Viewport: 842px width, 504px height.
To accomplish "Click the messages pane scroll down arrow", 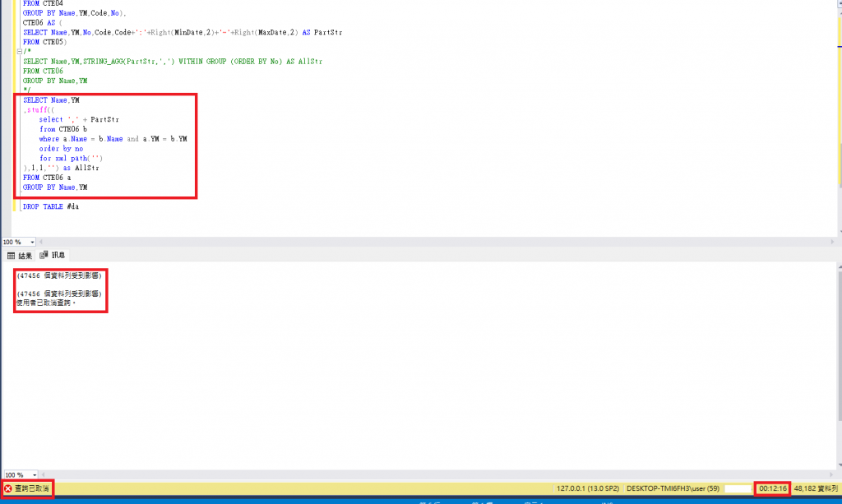I will click(840, 465).
